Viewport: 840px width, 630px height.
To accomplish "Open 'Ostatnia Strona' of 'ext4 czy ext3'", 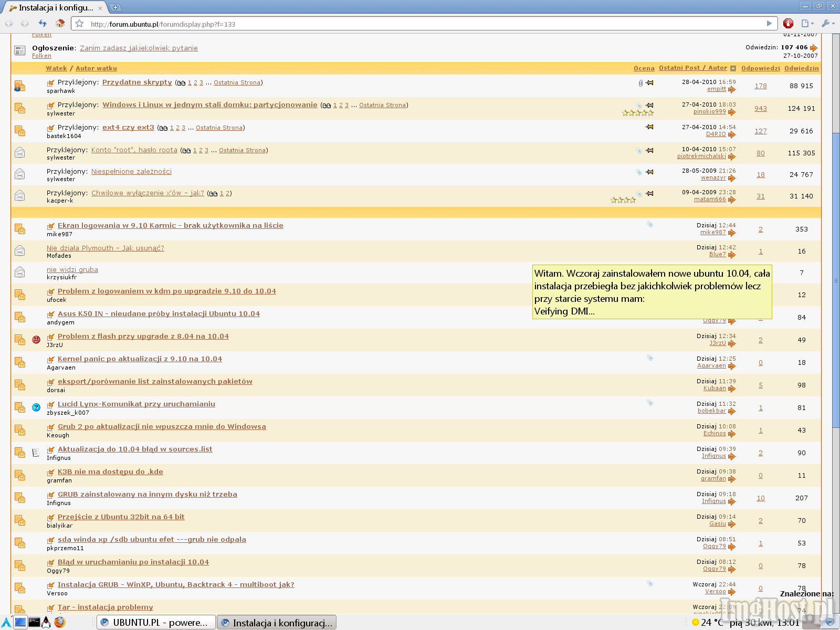I will 219,128.
